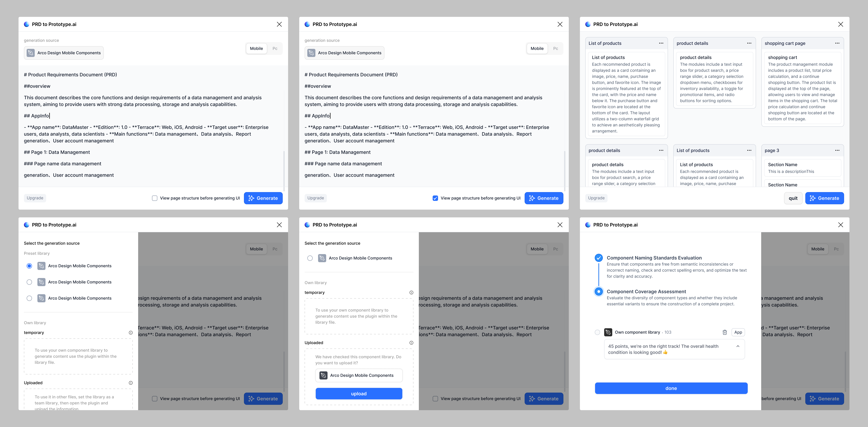Open the generation source selector in top-left window
The height and width of the screenshot is (427, 868).
(64, 53)
